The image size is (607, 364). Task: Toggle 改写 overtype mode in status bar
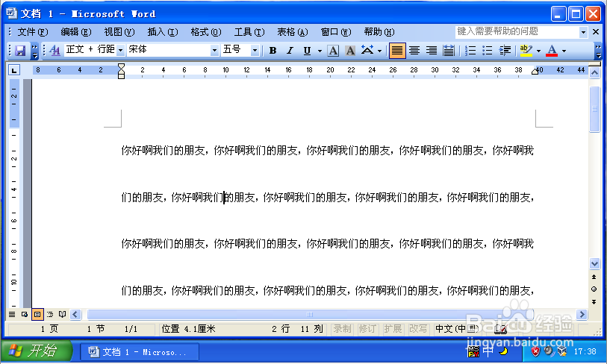pyautogui.click(x=418, y=329)
